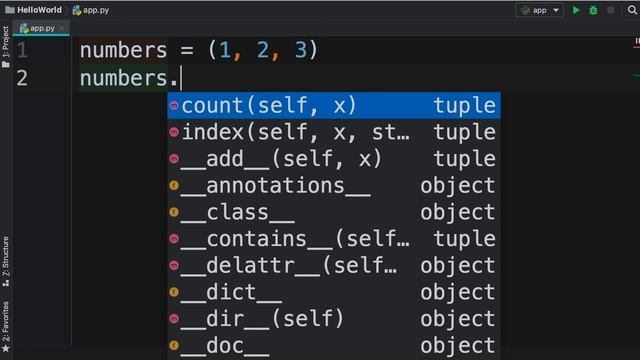Choose index(self, x, st… completion suggestion
Screen dimensions: 640x360
[334, 132]
